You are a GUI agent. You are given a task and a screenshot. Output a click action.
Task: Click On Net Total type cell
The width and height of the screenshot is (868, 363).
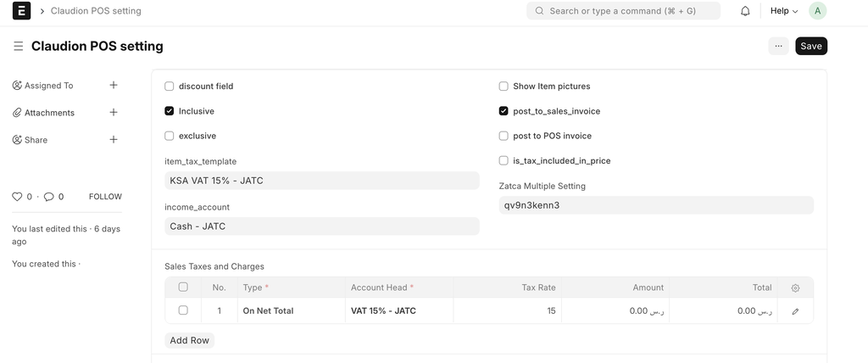(x=292, y=311)
